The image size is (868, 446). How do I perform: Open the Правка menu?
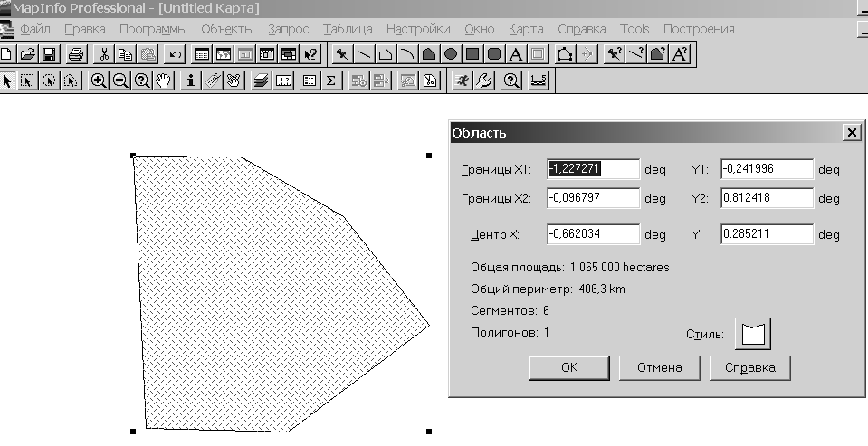coord(85,29)
